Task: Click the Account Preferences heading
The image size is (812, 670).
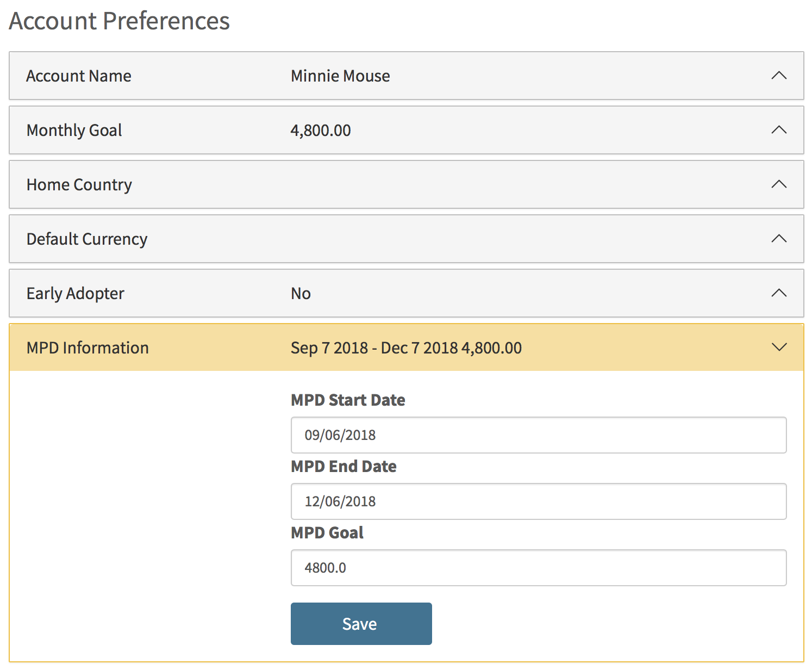Action: pyautogui.click(x=120, y=21)
